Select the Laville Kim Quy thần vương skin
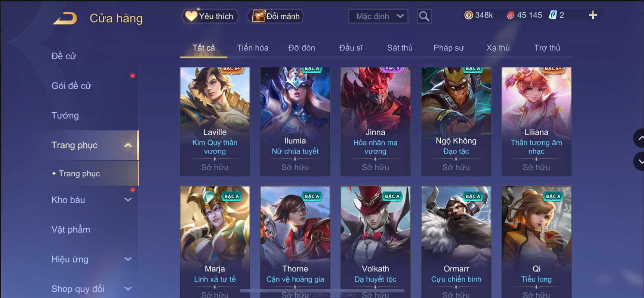This screenshot has width=644, height=298. point(215,121)
